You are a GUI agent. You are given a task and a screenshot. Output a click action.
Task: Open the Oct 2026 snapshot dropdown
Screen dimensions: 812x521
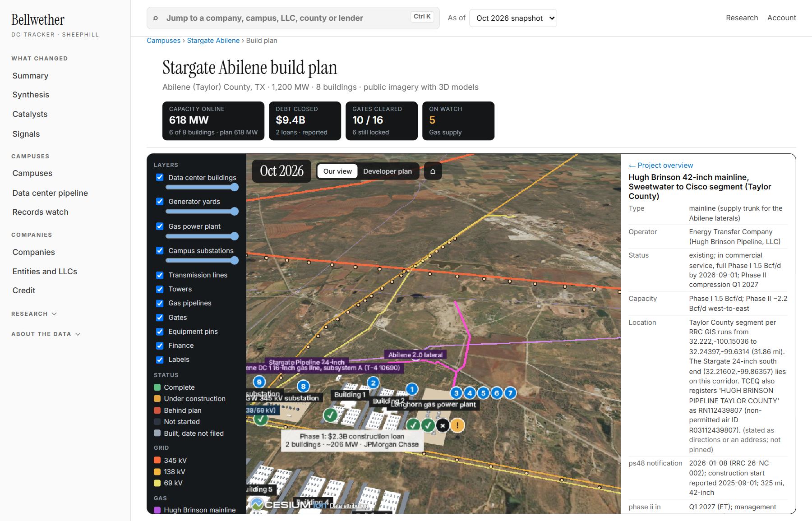tap(513, 18)
